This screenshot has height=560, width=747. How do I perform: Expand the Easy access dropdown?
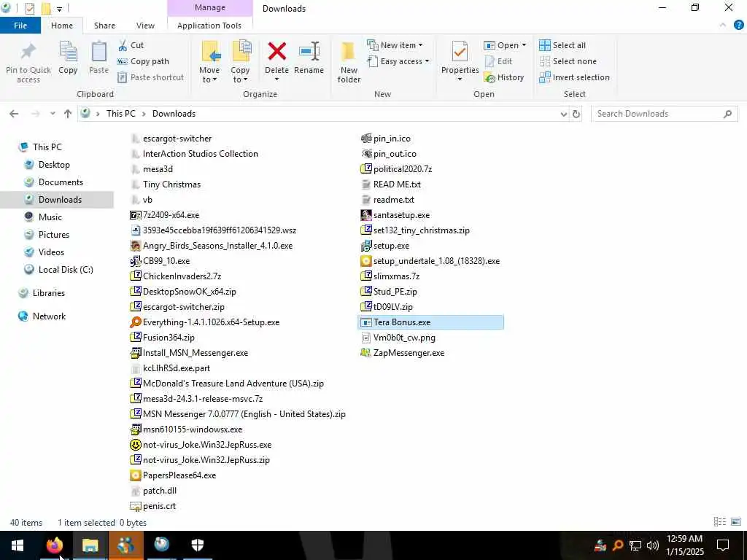(x=427, y=61)
